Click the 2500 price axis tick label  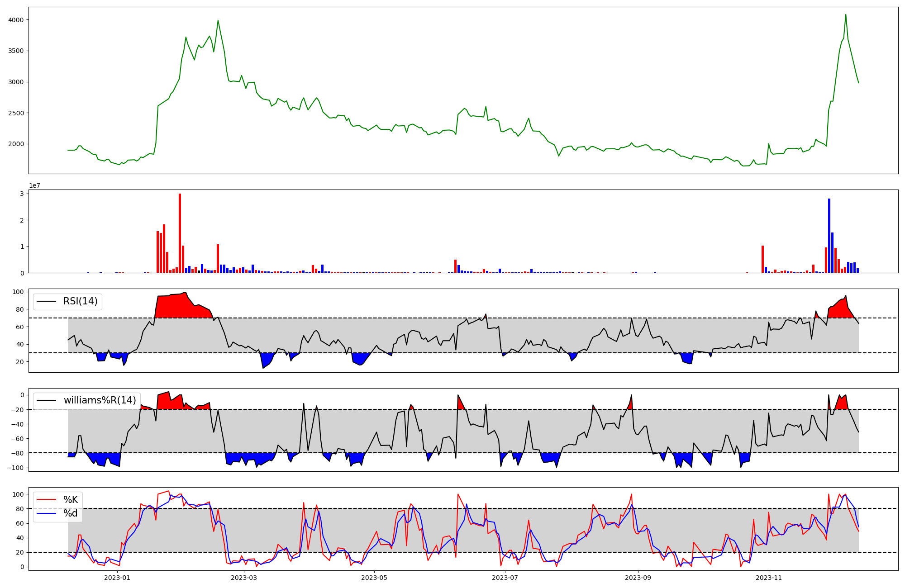pos(16,113)
